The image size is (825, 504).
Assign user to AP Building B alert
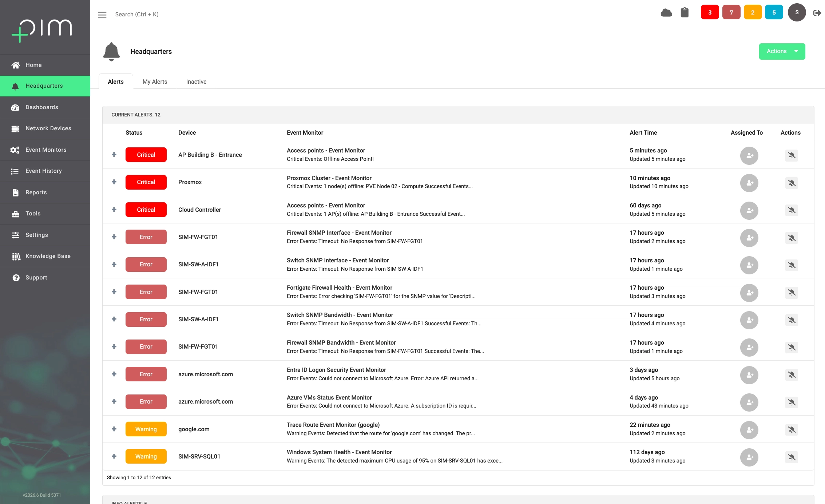(x=749, y=156)
